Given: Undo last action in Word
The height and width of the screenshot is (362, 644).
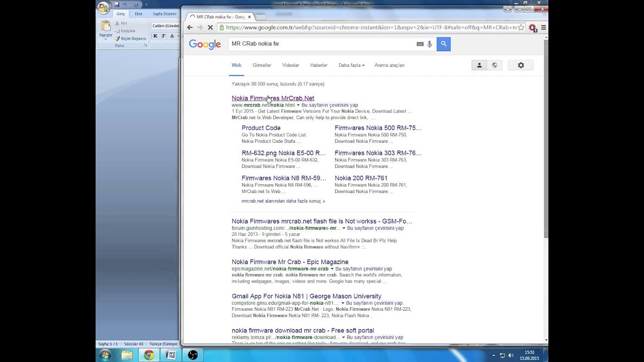Looking at the screenshot, I should pyautogui.click(x=124, y=5).
